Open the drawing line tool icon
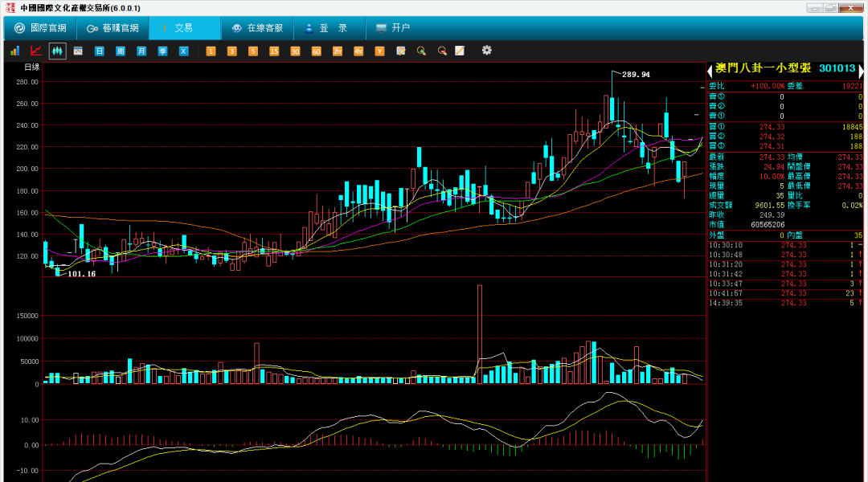Screen dimensions: 868x482 pyautogui.click(x=460, y=51)
